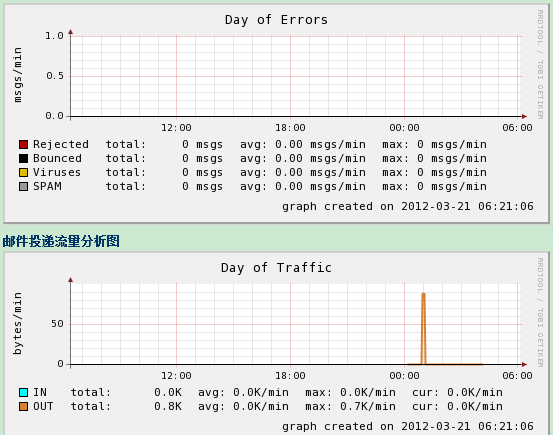The image size is (553, 435).
Task: Click the orange traffic spike in the chart
Action: pyautogui.click(x=423, y=328)
